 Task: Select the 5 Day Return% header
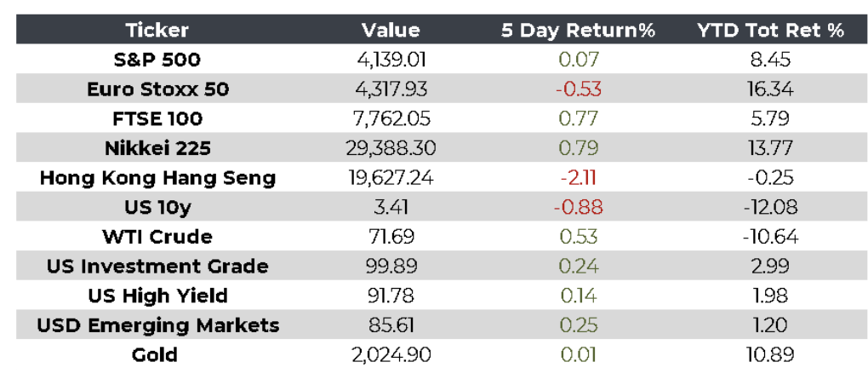point(578,30)
